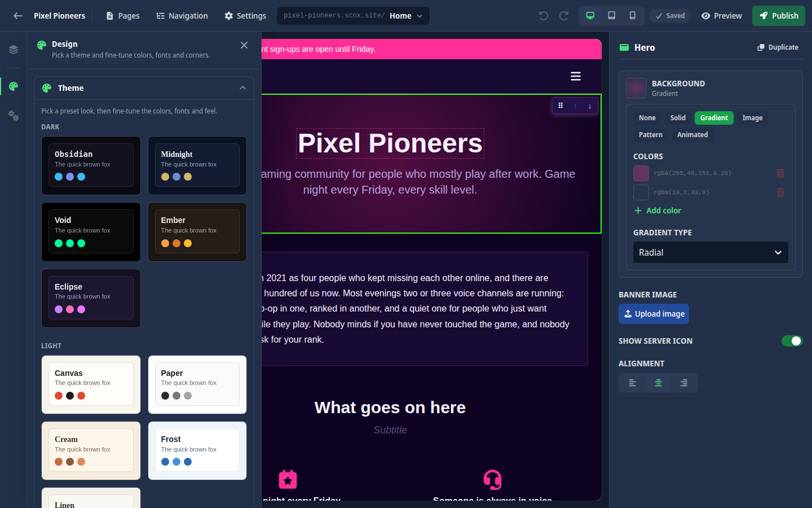Screen dimensions: 812x508
Task: Switch to tablet preview device icon
Action: click(611, 16)
